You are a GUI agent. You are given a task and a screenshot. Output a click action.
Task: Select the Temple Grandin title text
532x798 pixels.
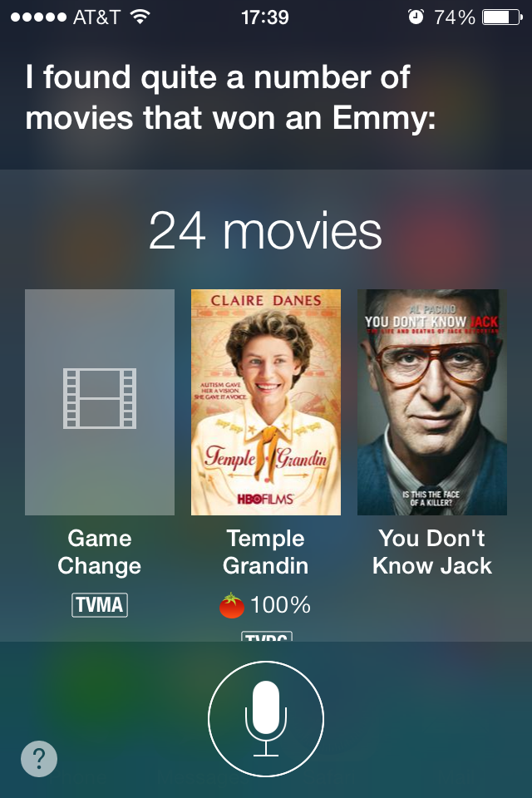pyautogui.click(x=266, y=552)
